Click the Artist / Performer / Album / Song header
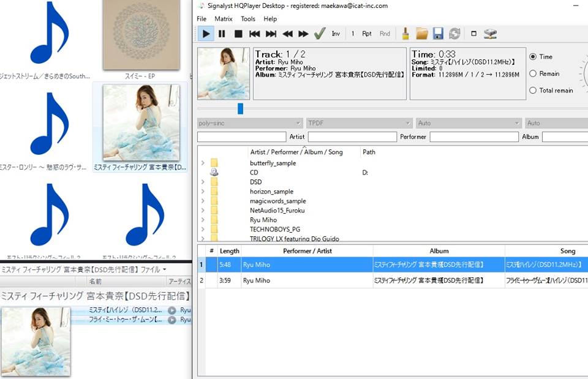Screen dimensions: 588x379 click(x=296, y=152)
